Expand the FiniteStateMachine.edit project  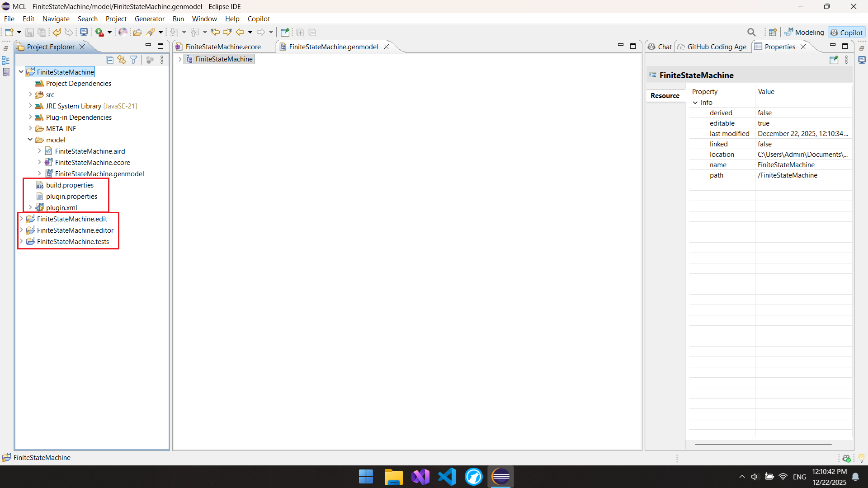21,219
